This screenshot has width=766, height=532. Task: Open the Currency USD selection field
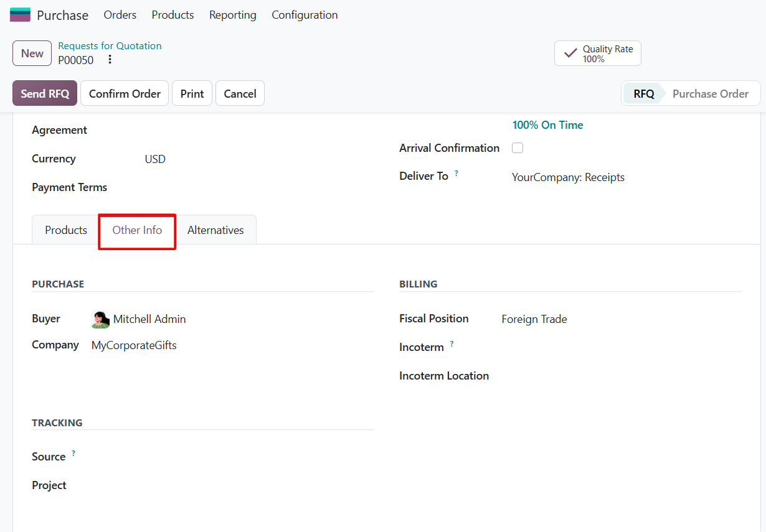click(258, 159)
